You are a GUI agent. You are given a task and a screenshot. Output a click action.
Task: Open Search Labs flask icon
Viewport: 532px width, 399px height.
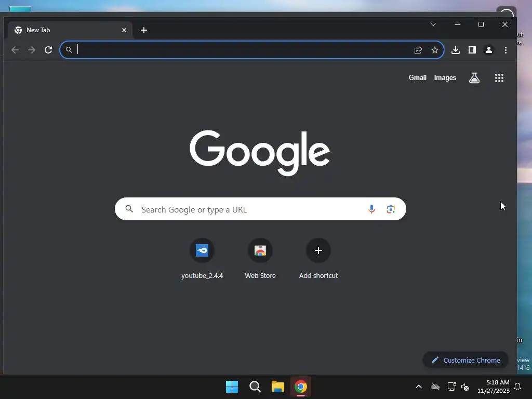click(x=474, y=78)
